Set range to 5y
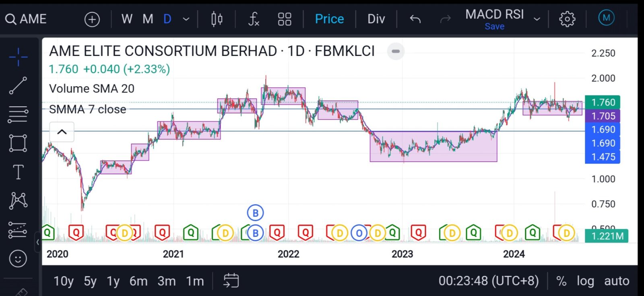Viewport: 644px width, 296px height. coord(90,281)
